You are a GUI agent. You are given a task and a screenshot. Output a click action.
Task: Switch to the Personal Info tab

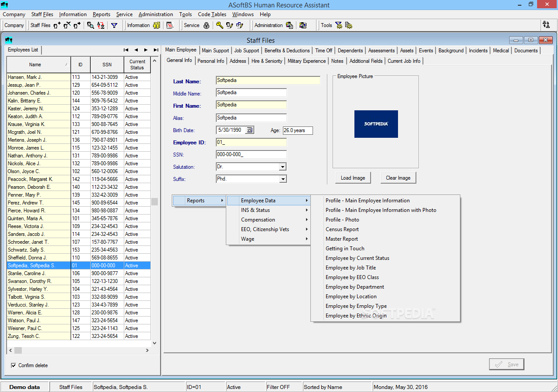(211, 61)
